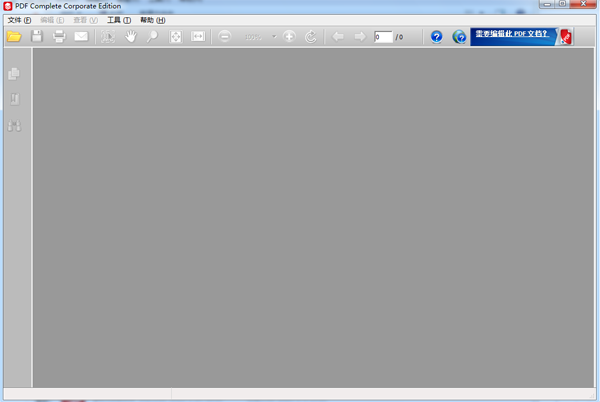
Task: Click the fit width icon
Action: coord(198,37)
